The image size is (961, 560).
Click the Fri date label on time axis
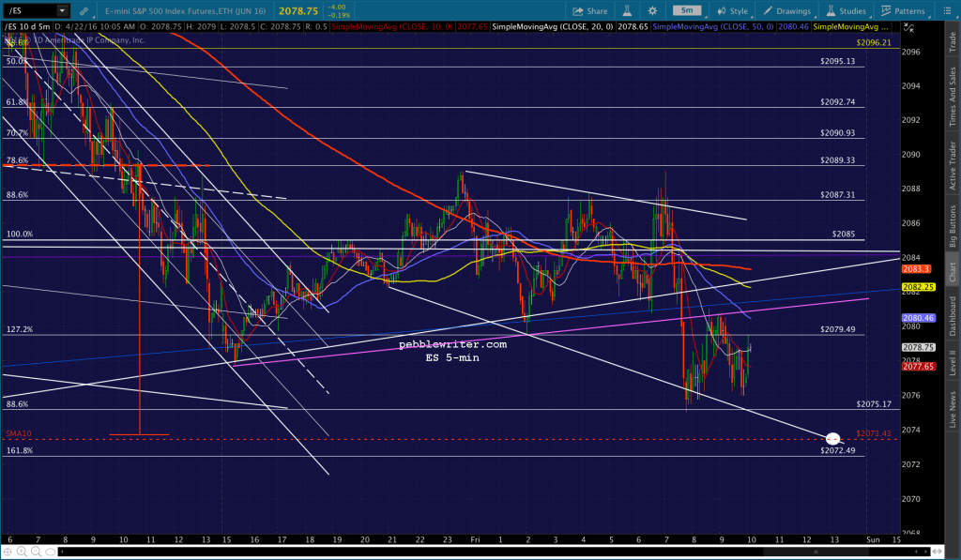coord(475,539)
